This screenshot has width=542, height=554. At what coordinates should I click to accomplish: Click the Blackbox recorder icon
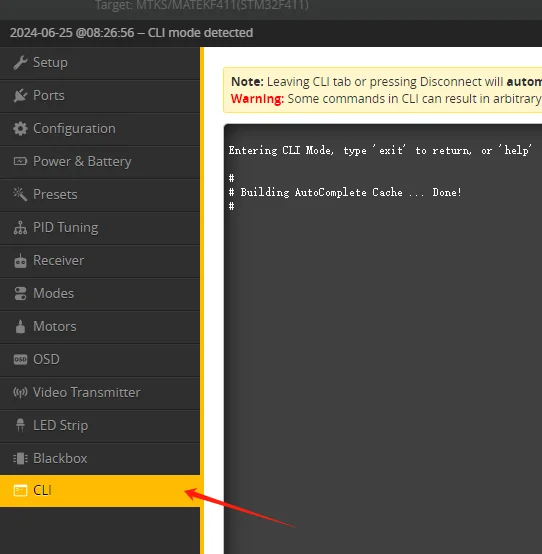pyautogui.click(x=20, y=458)
